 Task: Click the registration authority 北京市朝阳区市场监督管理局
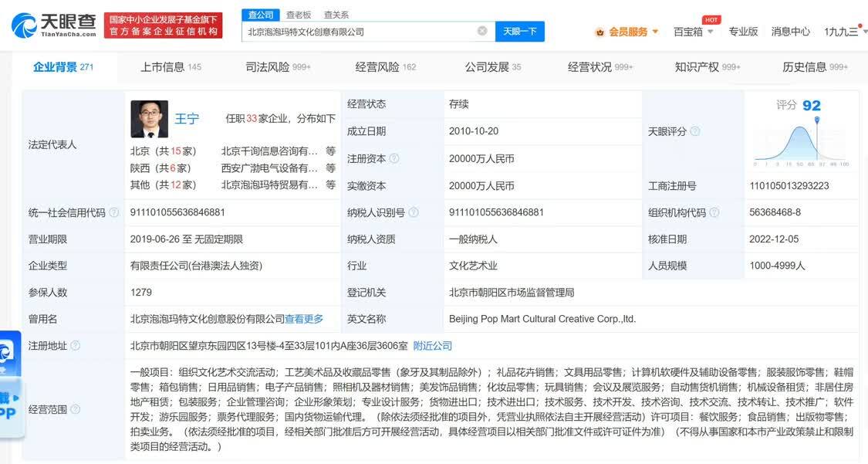point(512,293)
